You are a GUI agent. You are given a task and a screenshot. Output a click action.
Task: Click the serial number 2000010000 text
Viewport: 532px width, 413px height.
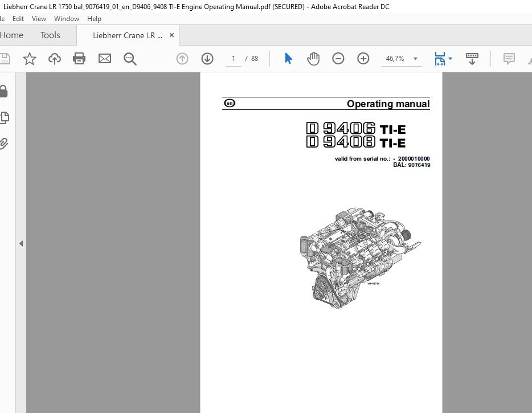pos(414,158)
